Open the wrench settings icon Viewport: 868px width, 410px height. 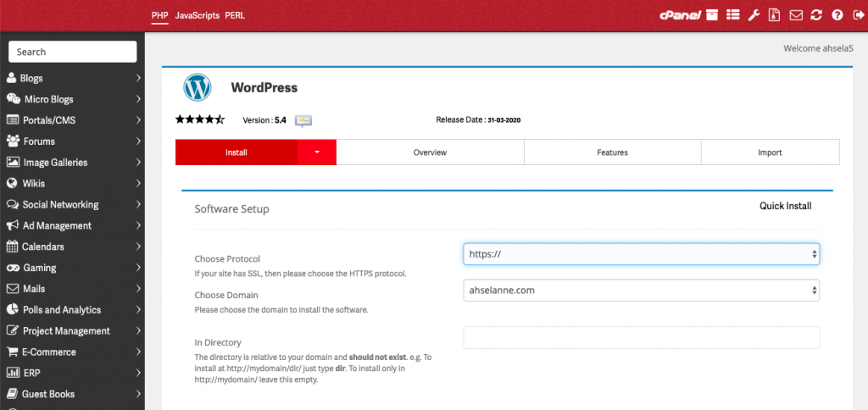point(754,15)
